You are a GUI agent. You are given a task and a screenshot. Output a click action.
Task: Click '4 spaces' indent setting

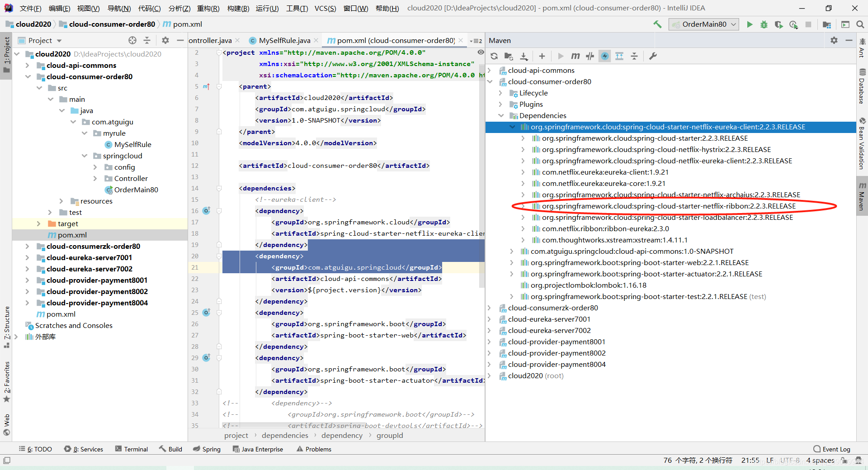coord(820,461)
